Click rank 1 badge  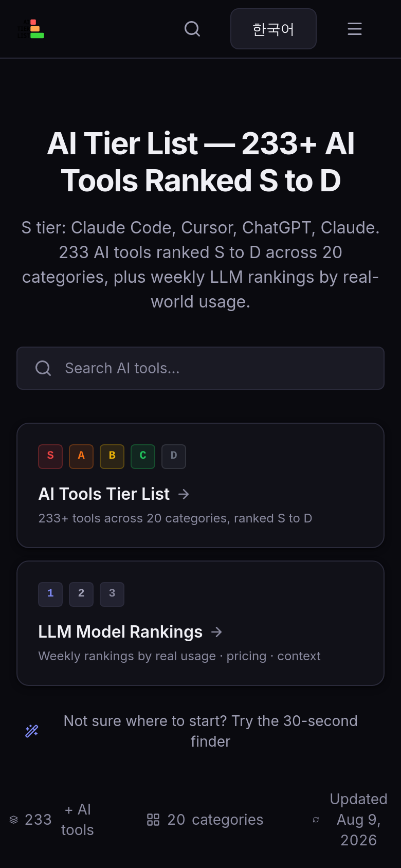(x=50, y=594)
